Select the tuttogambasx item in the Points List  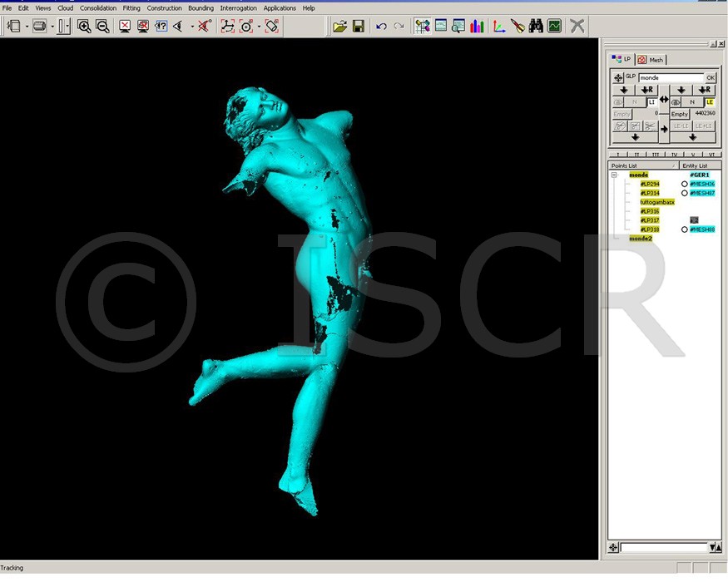click(657, 202)
